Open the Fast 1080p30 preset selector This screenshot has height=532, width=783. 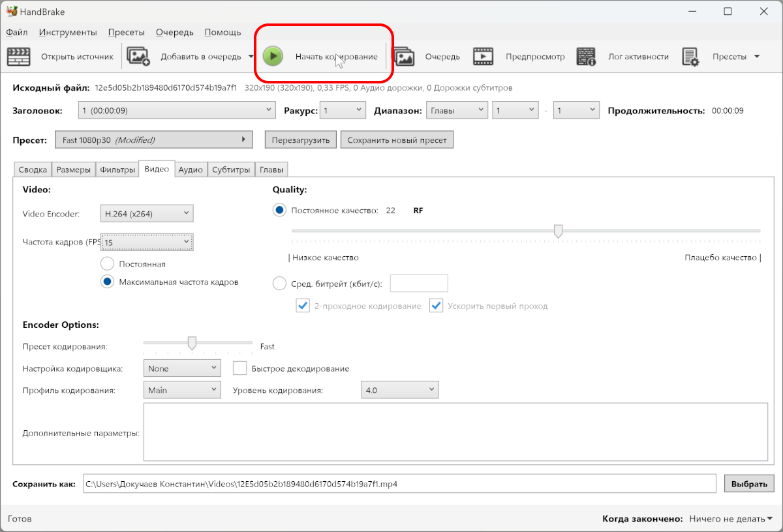pos(154,140)
